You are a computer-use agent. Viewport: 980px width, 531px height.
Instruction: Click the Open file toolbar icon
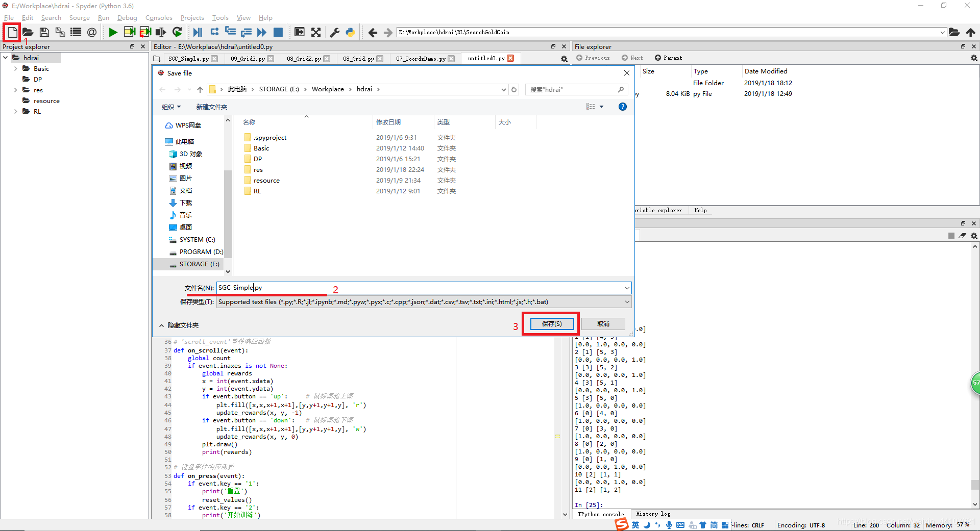pyautogui.click(x=28, y=33)
